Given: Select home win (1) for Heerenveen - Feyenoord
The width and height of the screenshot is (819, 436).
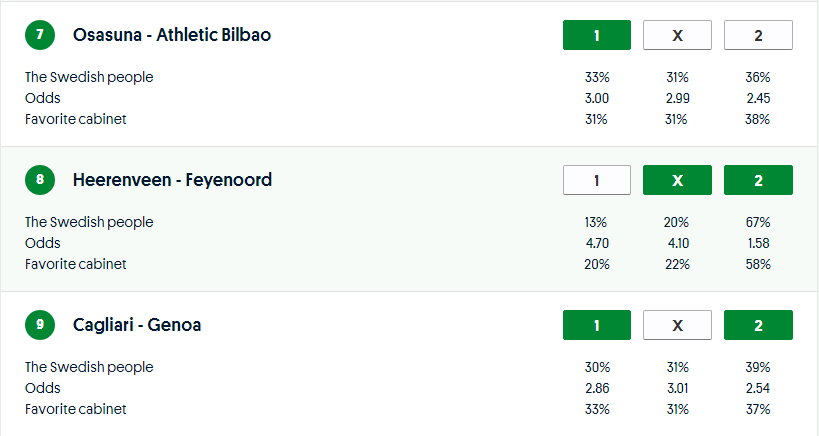Looking at the screenshot, I should click(x=597, y=180).
